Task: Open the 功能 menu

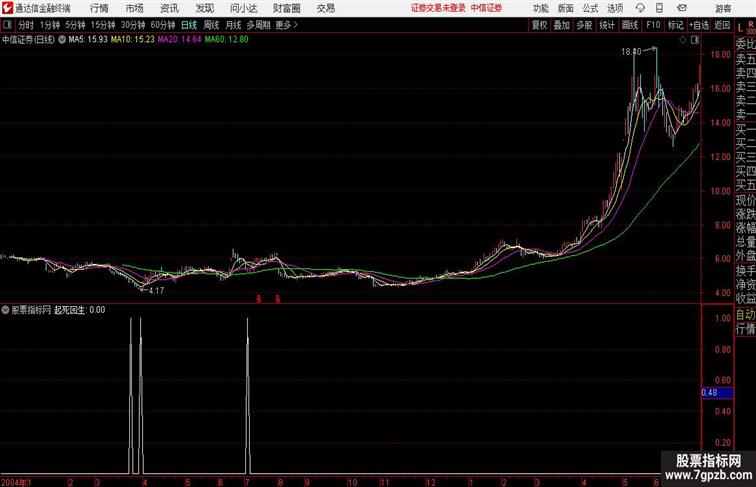Action: (x=540, y=8)
